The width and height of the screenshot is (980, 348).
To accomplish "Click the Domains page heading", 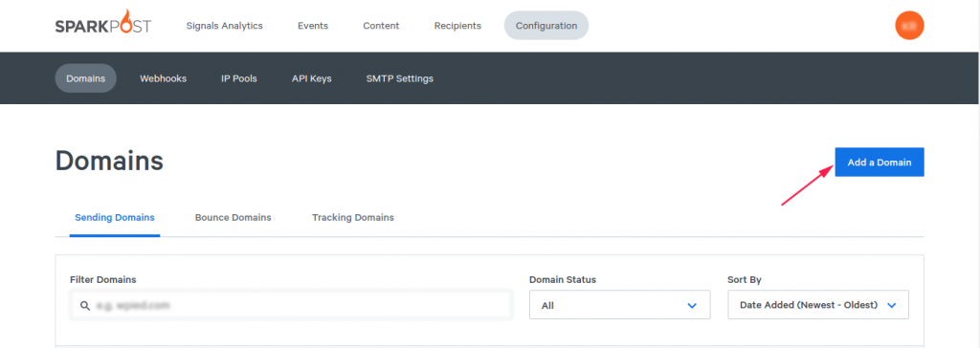I will coord(109,161).
